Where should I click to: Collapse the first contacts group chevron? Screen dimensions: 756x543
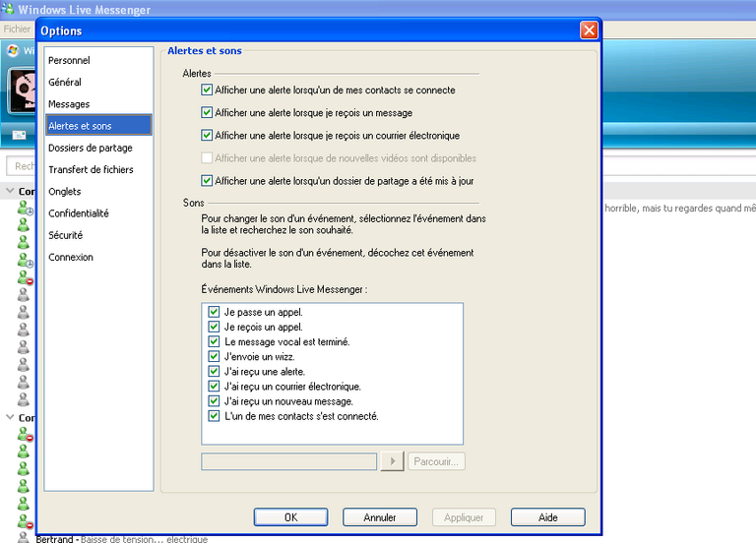pos(10,191)
